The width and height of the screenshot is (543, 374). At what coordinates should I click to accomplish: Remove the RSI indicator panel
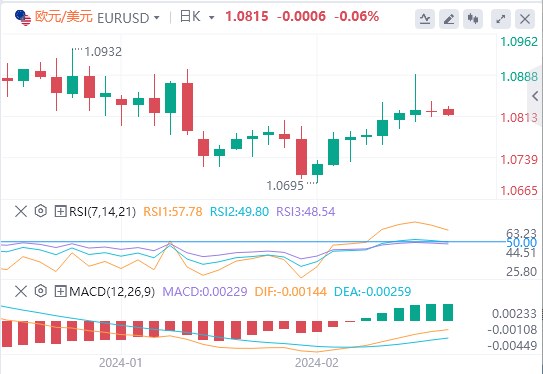pyautogui.click(x=21, y=211)
